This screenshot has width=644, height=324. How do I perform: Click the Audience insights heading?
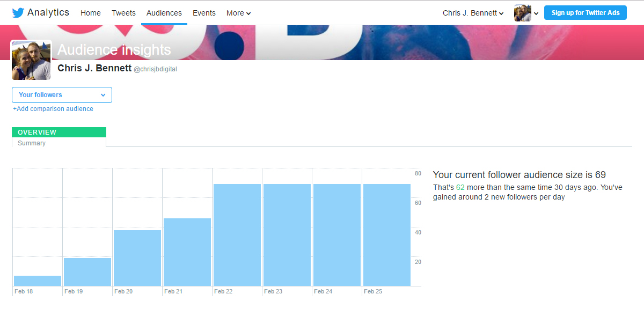point(114,50)
